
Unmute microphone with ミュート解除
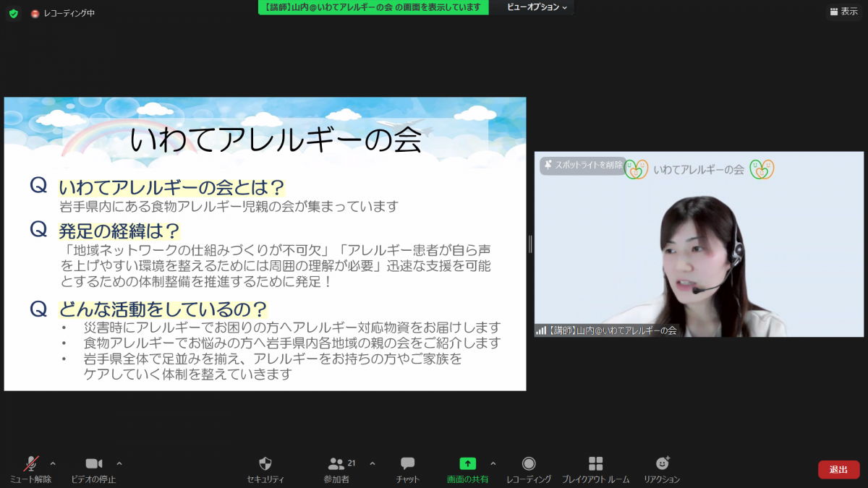pos(31,469)
